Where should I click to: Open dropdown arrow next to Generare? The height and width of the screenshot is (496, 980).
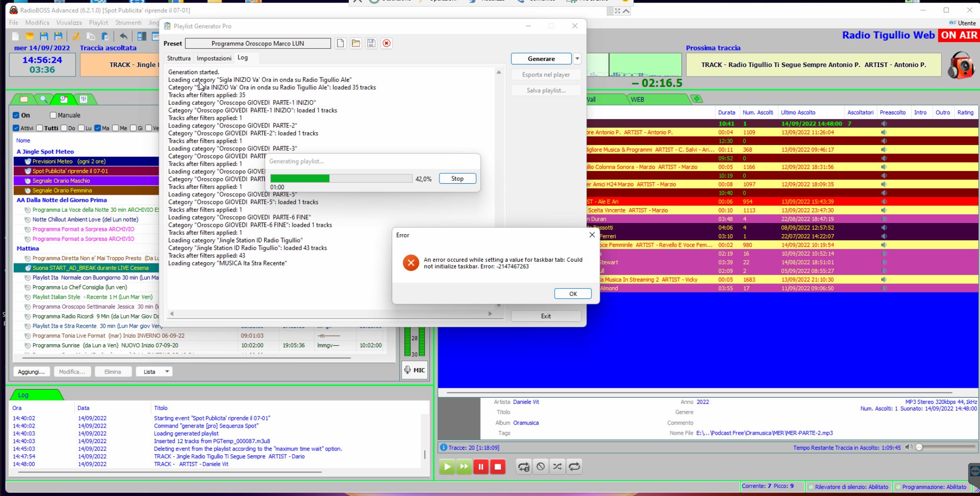(x=577, y=59)
